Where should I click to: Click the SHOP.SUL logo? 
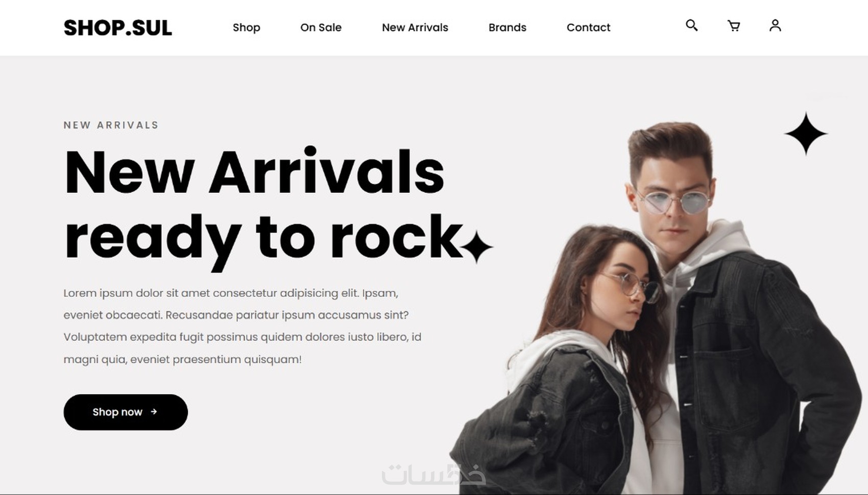coord(118,28)
